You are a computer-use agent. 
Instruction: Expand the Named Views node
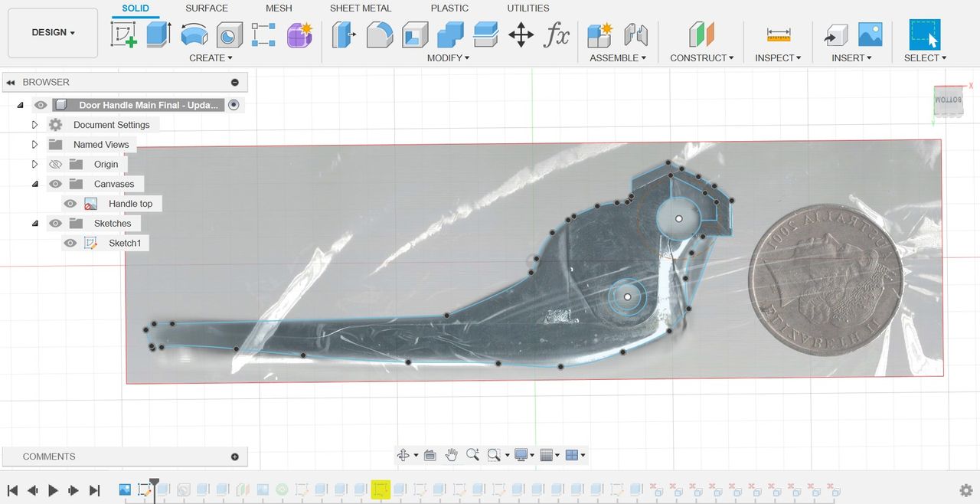pyautogui.click(x=34, y=144)
